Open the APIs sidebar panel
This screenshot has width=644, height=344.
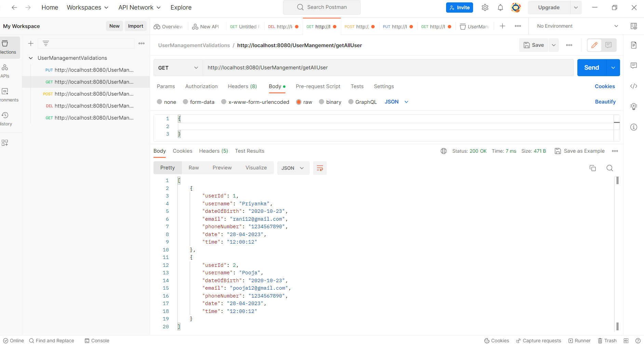[x=5, y=71]
